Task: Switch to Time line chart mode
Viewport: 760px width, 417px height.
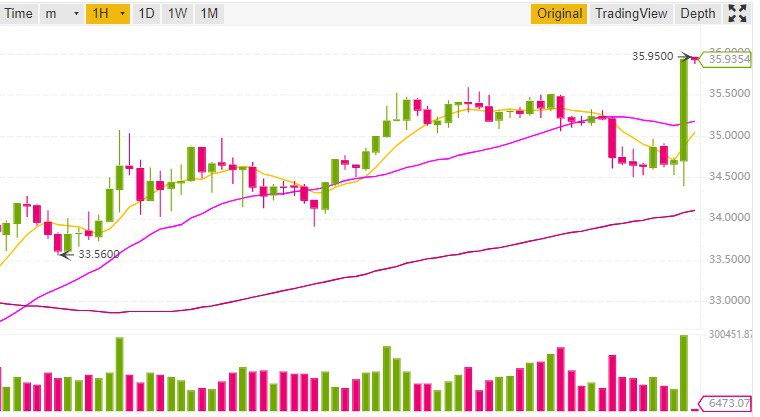Action: (x=18, y=14)
